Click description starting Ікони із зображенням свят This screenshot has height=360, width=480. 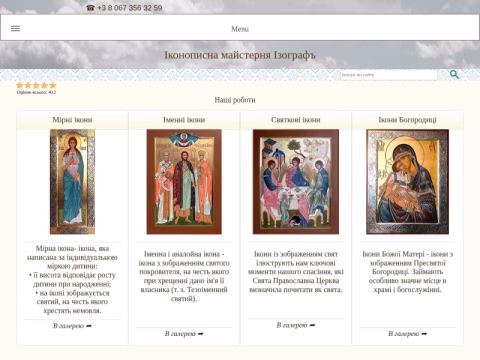coord(296,272)
